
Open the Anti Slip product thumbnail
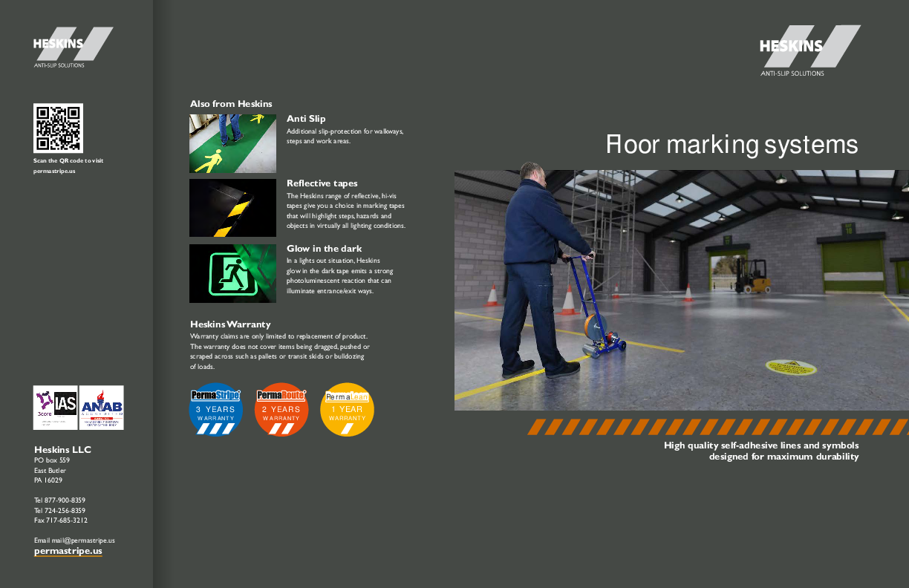(x=232, y=143)
